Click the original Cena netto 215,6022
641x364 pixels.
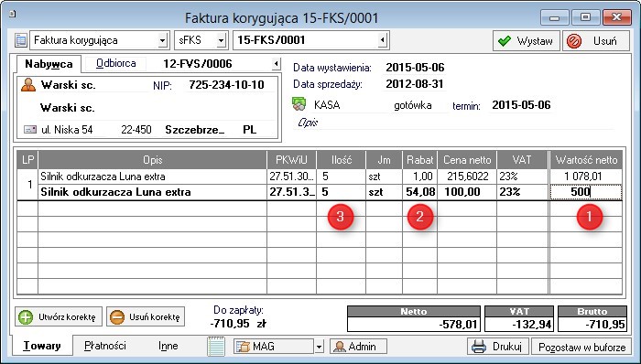pyautogui.click(x=467, y=177)
